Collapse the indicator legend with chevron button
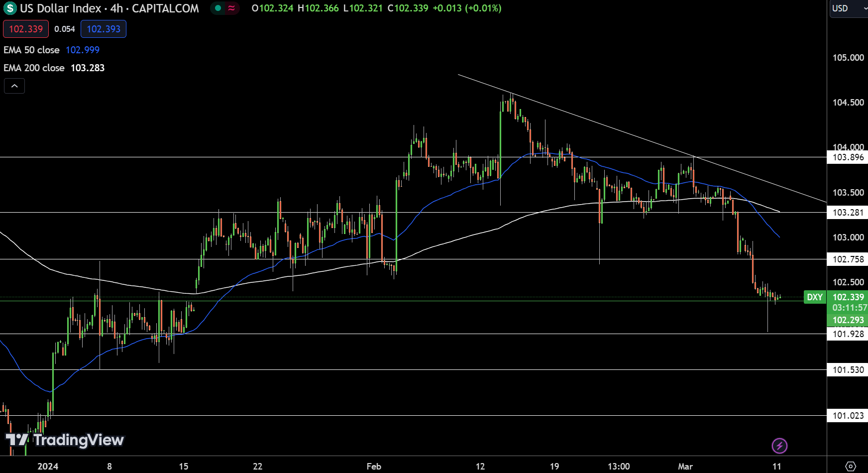868x473 pixels. [14, 86]
